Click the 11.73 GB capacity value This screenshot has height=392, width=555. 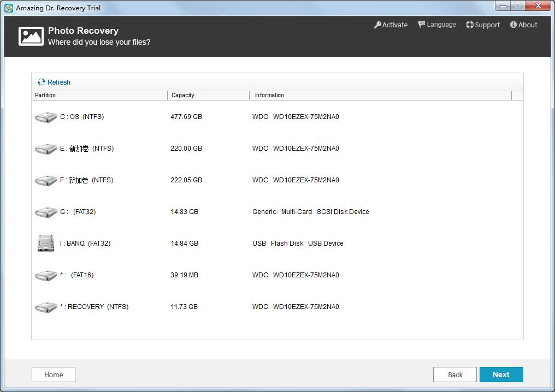[x=184, y=307]
